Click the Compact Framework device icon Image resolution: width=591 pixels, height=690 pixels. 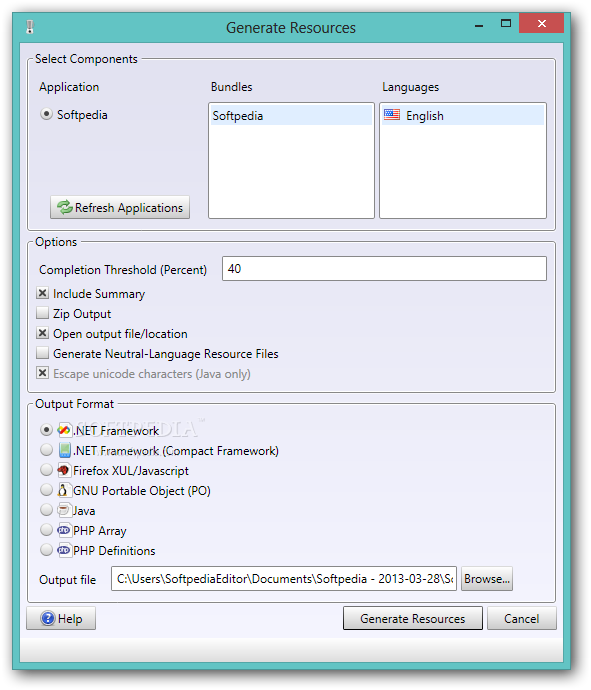[x=65, y=450]
